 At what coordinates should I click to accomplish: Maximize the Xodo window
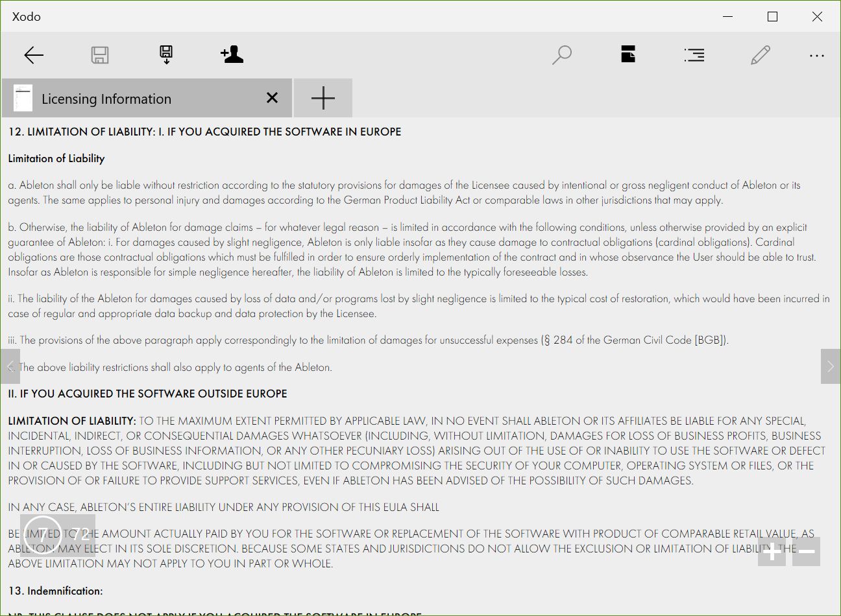772,17
